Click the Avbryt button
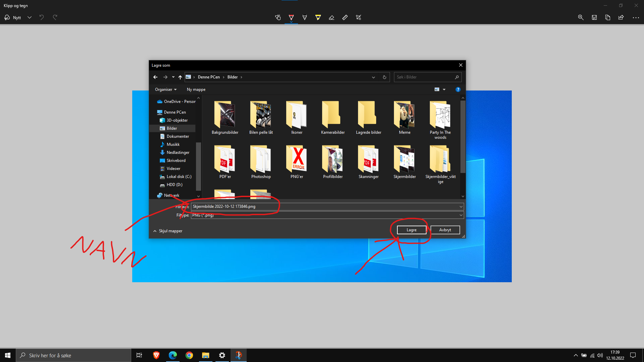Viewport: 644px width, 362px height. (x=445, y=230)
